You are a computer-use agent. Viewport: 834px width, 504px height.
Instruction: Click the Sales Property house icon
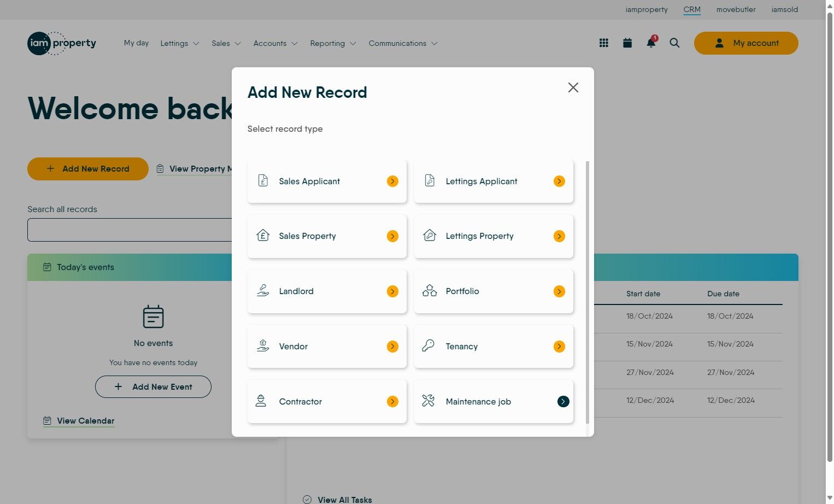[263, 236]
